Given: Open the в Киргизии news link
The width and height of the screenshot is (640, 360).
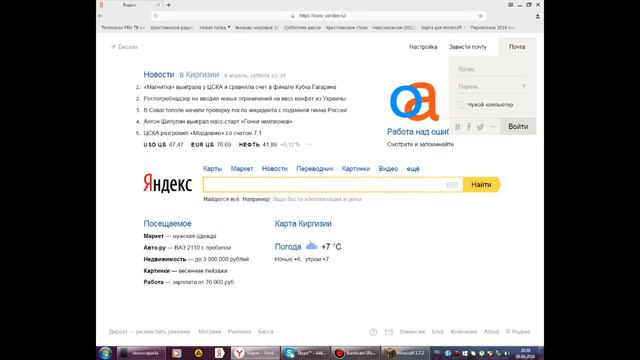Looking at the screenshot, I should pos(199,75).
